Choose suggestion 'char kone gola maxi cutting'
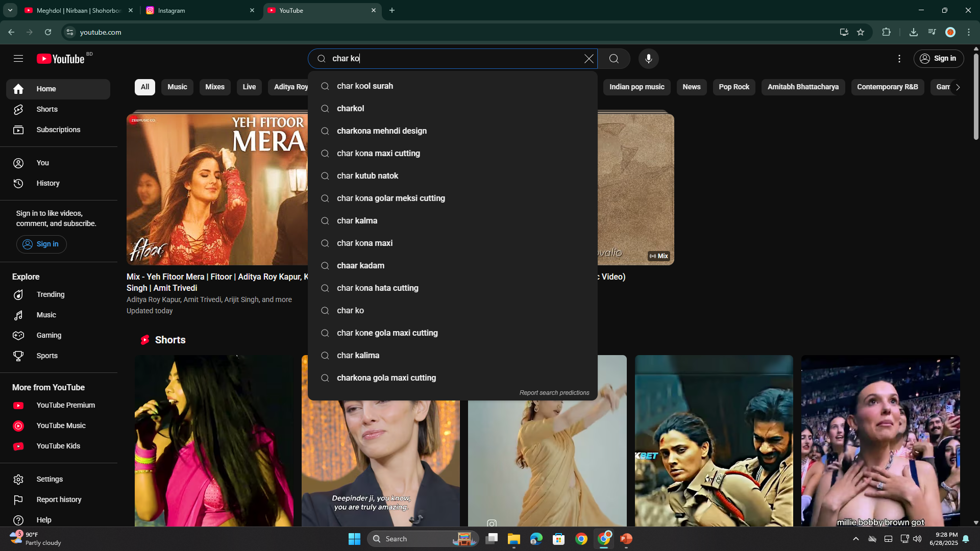 pos(452,333)
